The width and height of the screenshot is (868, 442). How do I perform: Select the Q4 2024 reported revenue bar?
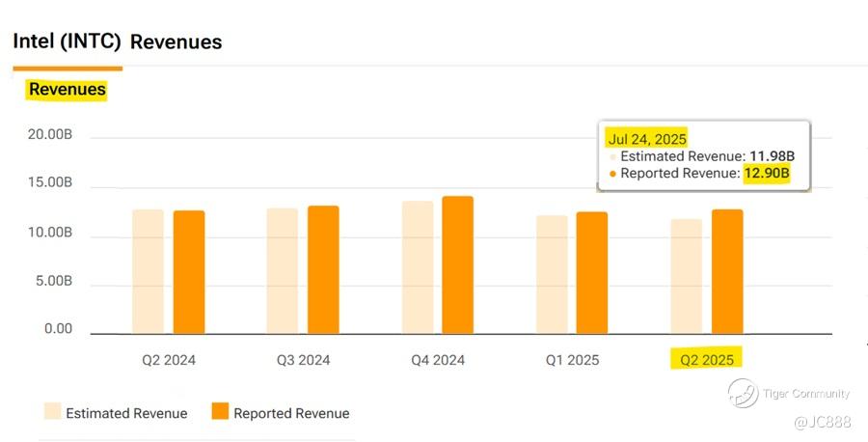458,264
